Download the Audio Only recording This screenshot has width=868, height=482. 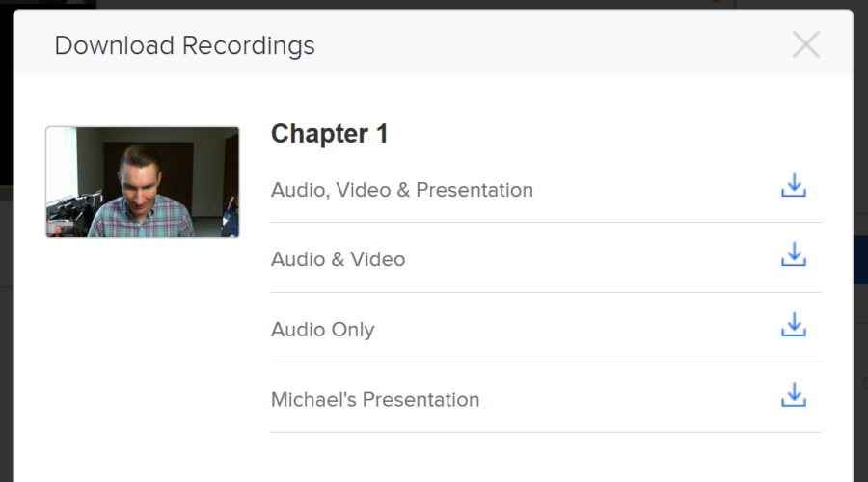coord(794,325)
